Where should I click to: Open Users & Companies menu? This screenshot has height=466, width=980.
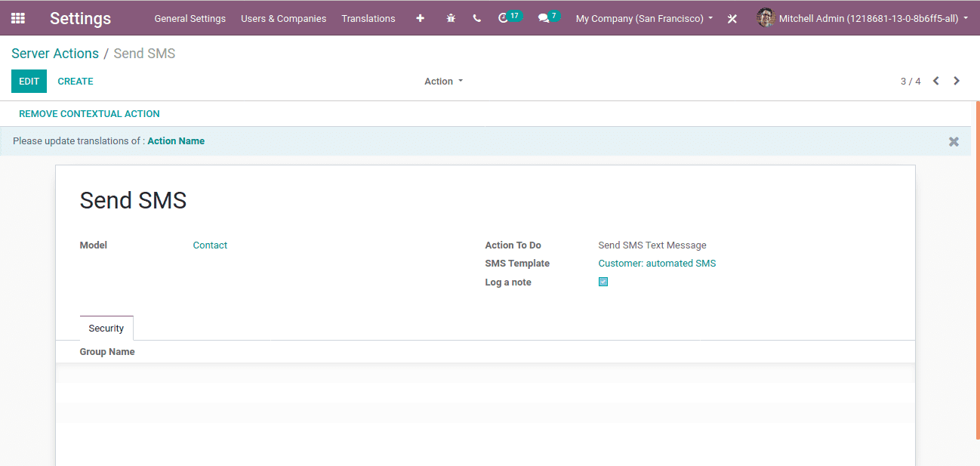click(284, 18)
